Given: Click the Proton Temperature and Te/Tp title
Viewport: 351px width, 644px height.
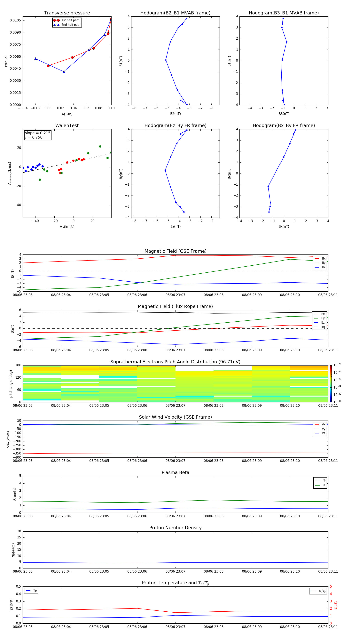Looking at the screenshot, I should (175, 583).
